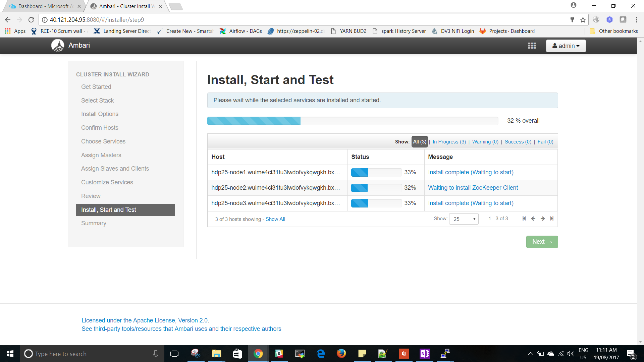Launch OneNote from the taskbar
644x362 pixels.
tap(424, 354)
